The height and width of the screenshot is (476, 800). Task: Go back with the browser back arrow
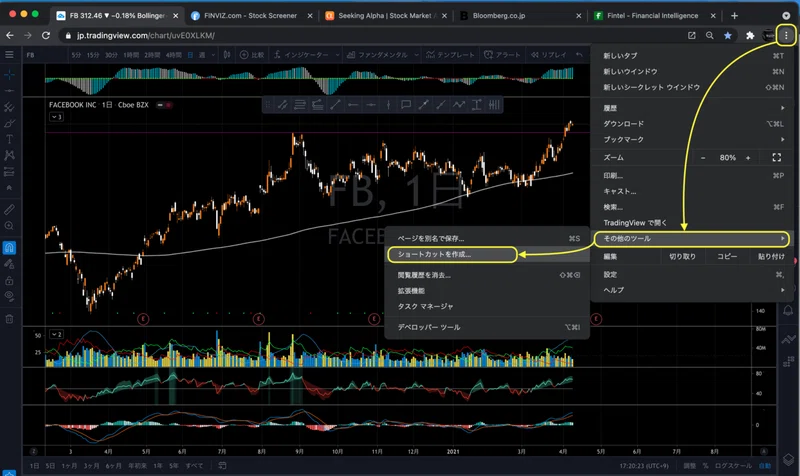(x=10, y=35)
